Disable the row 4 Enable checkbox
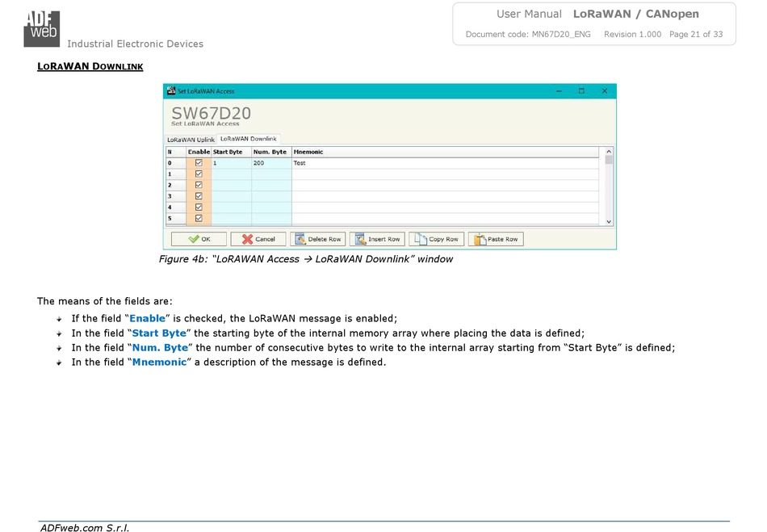This screenshot has height=532, width=767. pyautogui.click(x=199, y=207)
